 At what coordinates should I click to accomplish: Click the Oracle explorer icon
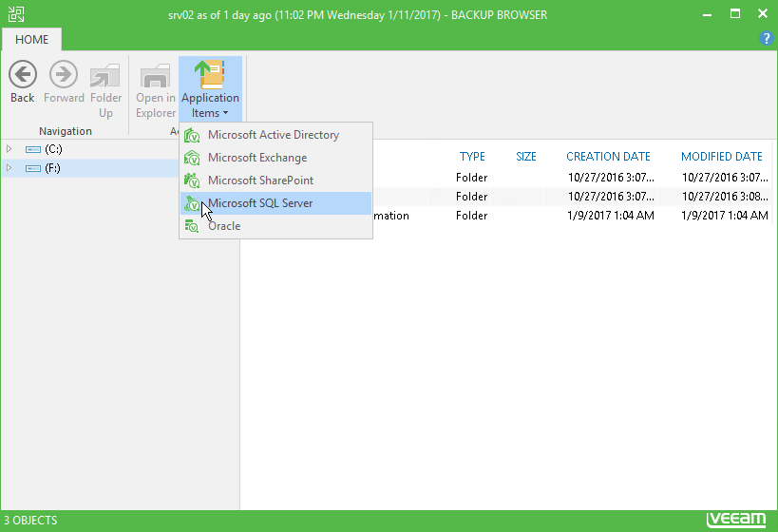point(192,226)
